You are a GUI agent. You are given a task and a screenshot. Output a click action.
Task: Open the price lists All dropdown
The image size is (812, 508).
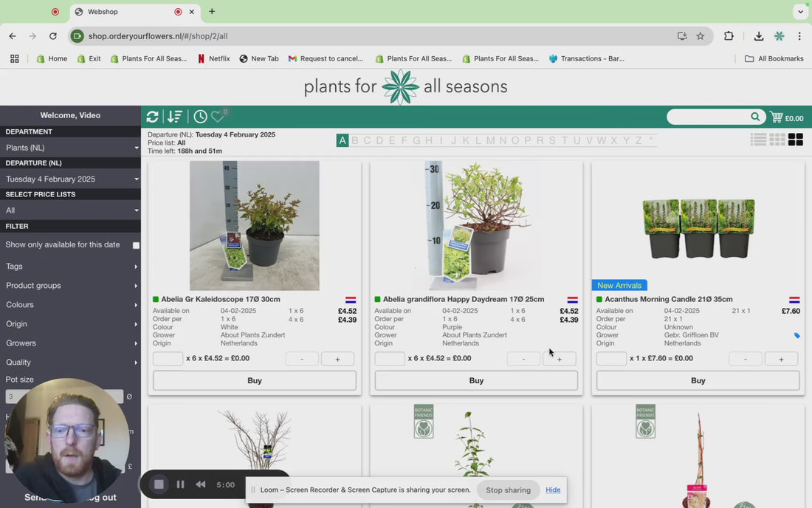[x=70, y=210]
